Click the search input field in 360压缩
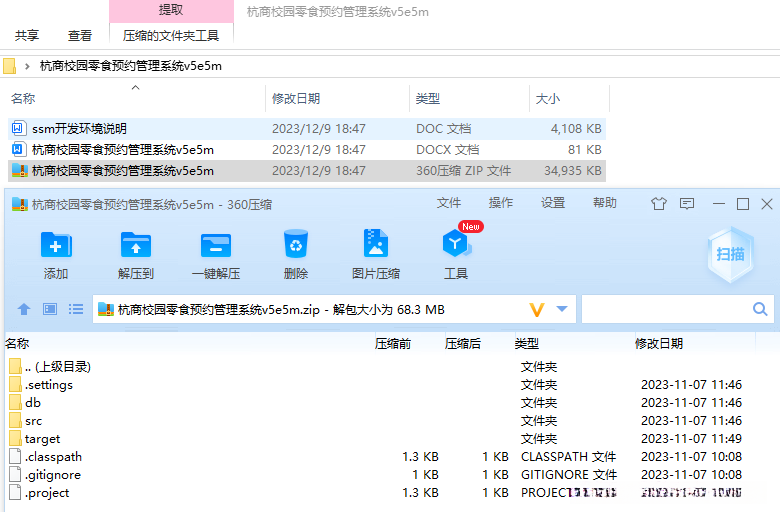 click(x=667, y=309)
